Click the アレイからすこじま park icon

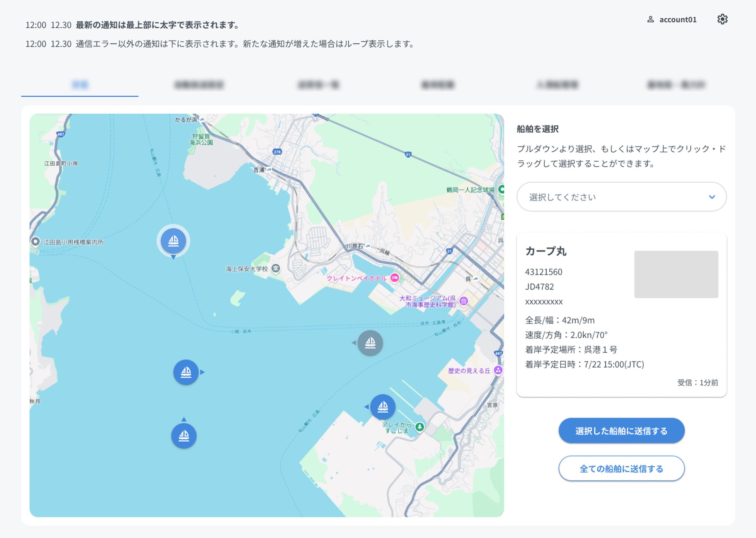point(420,427)
